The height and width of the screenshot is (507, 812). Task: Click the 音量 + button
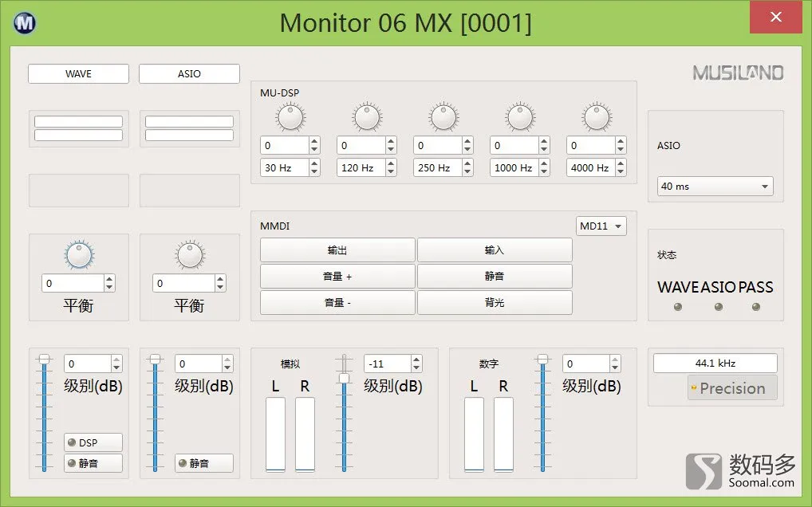337,277
